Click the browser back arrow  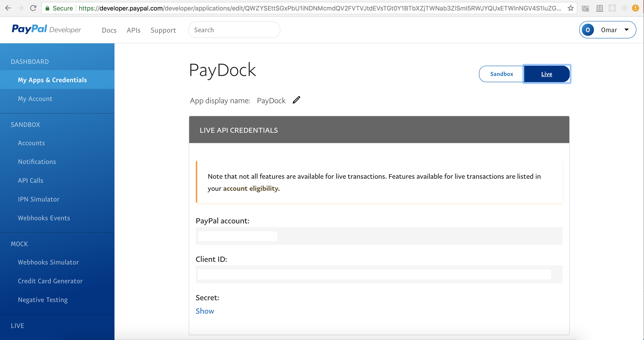click(8, 8)
